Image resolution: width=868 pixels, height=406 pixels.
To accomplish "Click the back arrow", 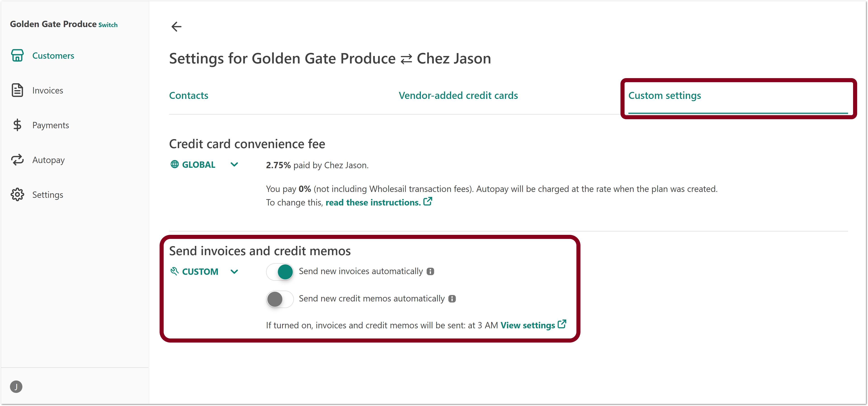I will coord(176,27).
